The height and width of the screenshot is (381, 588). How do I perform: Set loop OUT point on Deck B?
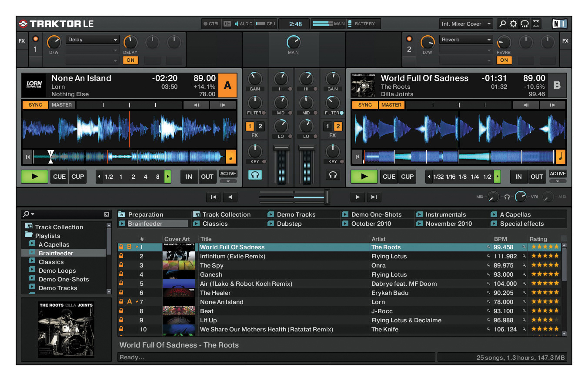click(x=537, y=177)
